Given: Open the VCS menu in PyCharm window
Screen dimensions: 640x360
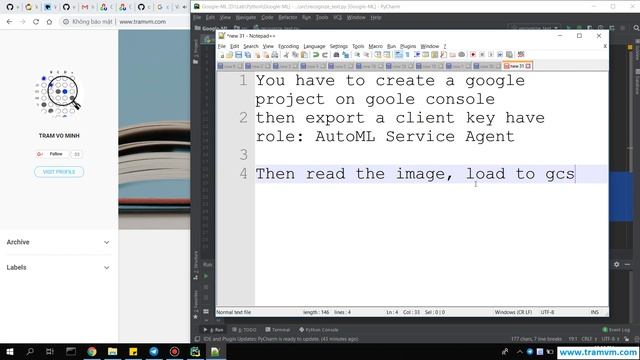Looking at the screenshot, I should point(338,18).
